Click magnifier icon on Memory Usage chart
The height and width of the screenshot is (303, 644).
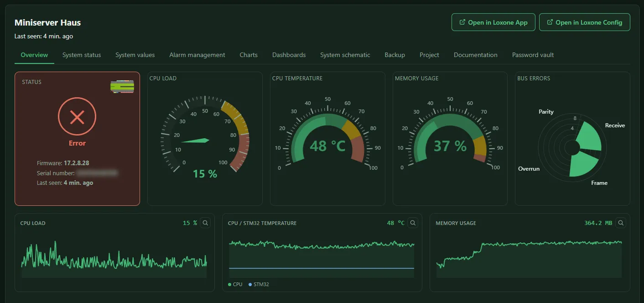(621, 223)
